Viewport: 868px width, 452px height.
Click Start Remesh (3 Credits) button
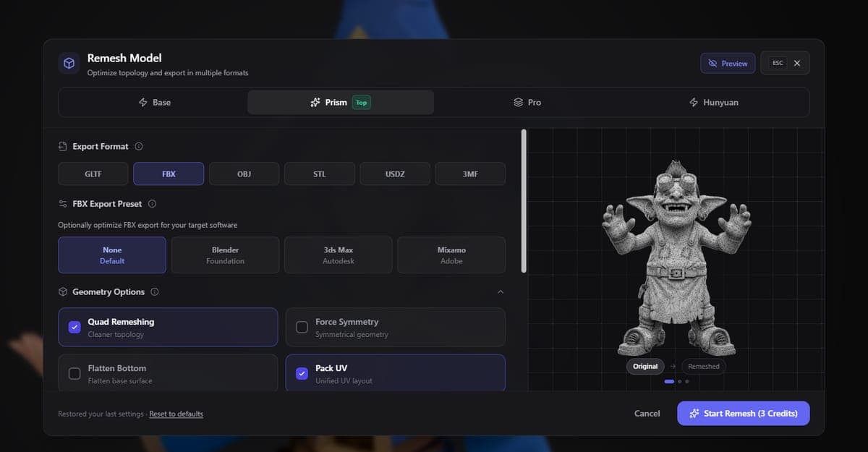(744, 414)
